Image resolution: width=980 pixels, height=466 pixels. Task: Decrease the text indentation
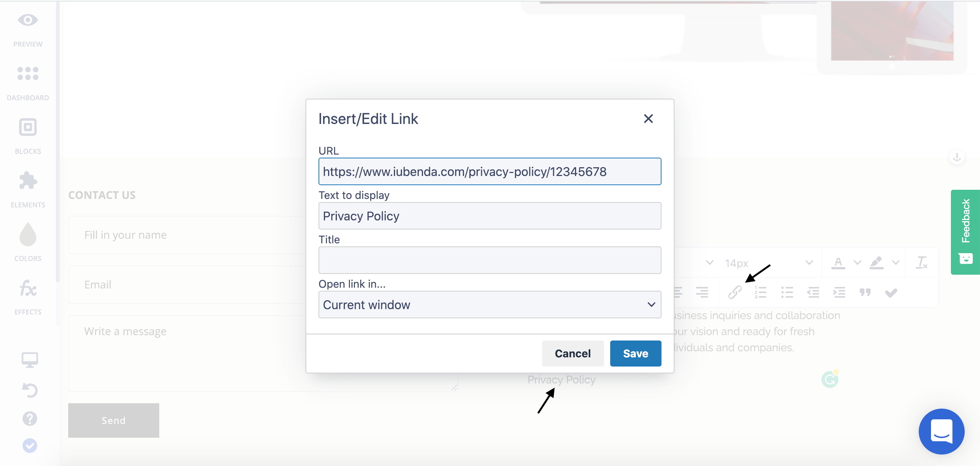[x=813, y=292]
